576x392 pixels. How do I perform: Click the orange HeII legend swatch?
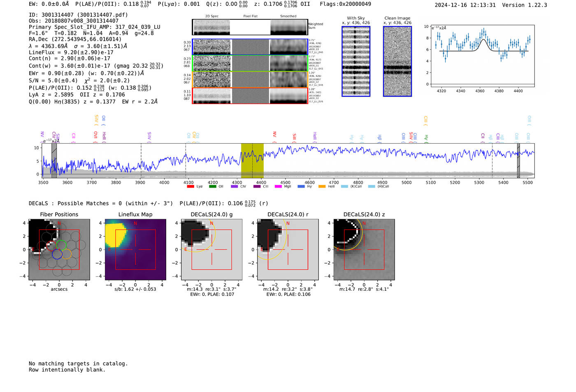point(322,186)
